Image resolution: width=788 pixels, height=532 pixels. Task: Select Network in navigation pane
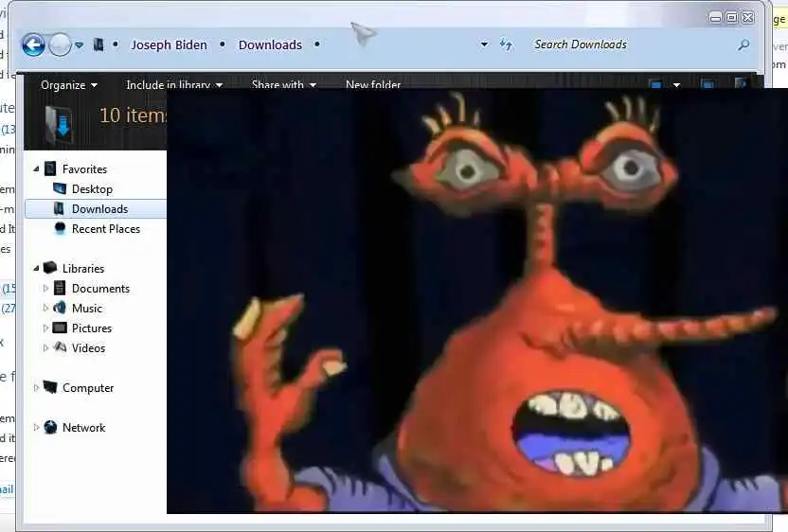(84, 428)
